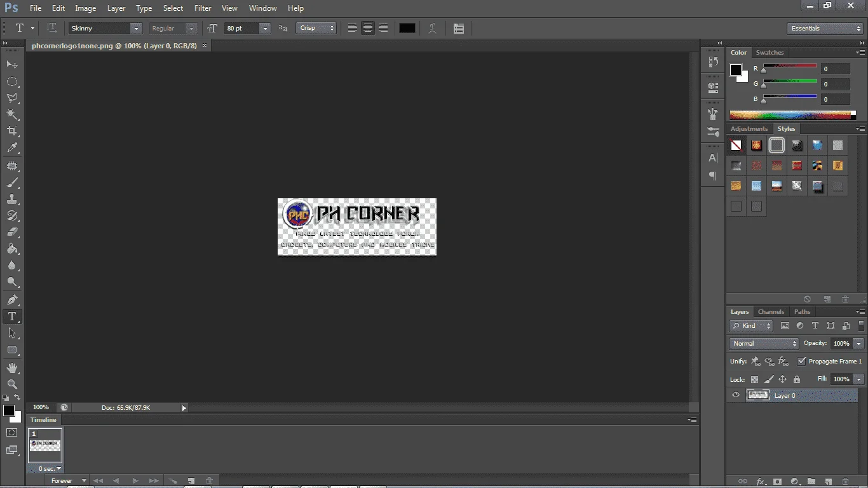The image size is (868, 488).
Task: Select the Healing Brush tool
Action: [12, 166]
